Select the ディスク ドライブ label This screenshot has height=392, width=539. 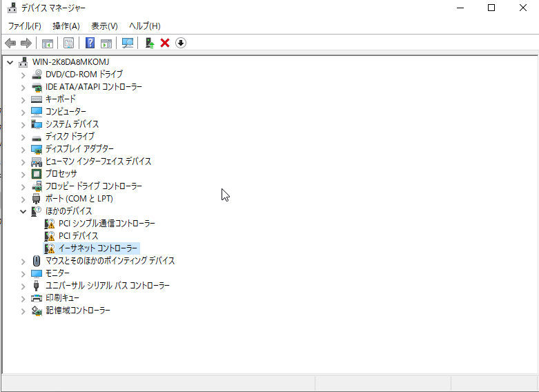(x=70, y=136)
